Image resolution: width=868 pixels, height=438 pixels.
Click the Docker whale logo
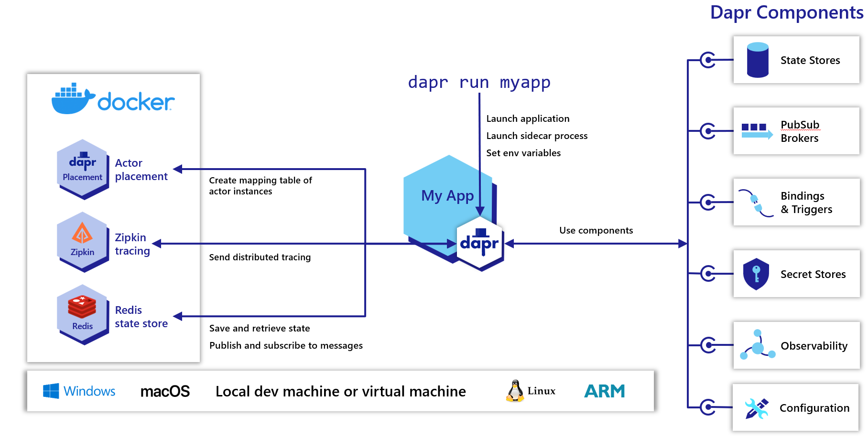73,99
